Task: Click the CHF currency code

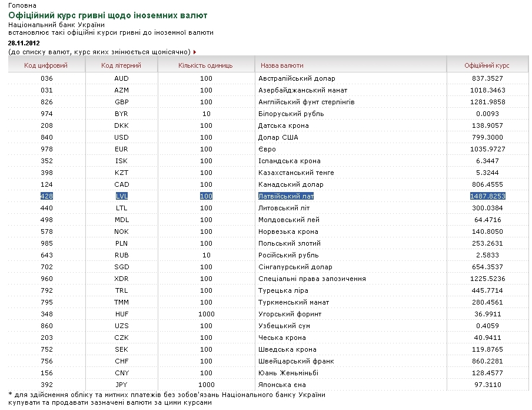Action: point(121,361)
